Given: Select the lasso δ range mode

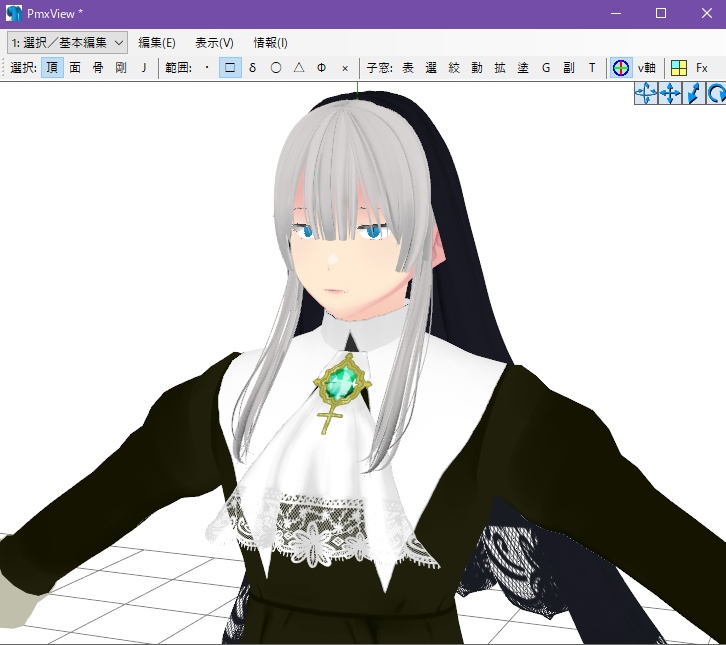Looking at the screenshot, I should [x=252, y=68].
